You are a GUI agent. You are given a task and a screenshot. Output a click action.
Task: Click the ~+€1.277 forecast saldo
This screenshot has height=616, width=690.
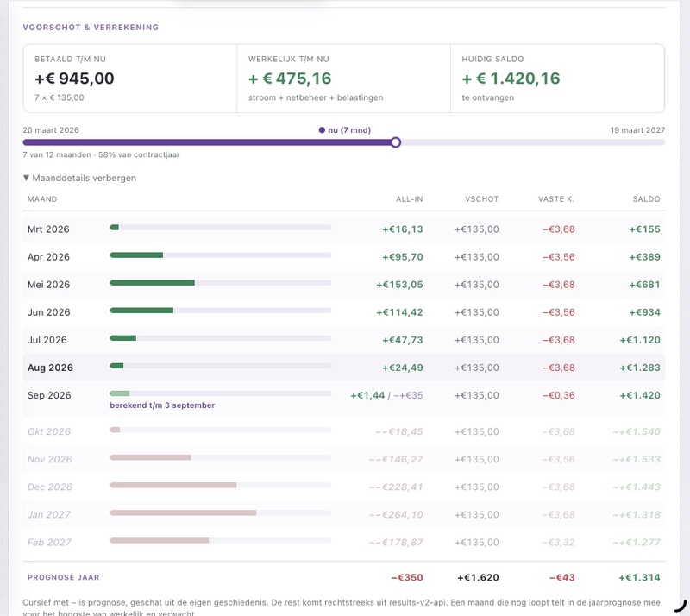click(x=637, y=543)
